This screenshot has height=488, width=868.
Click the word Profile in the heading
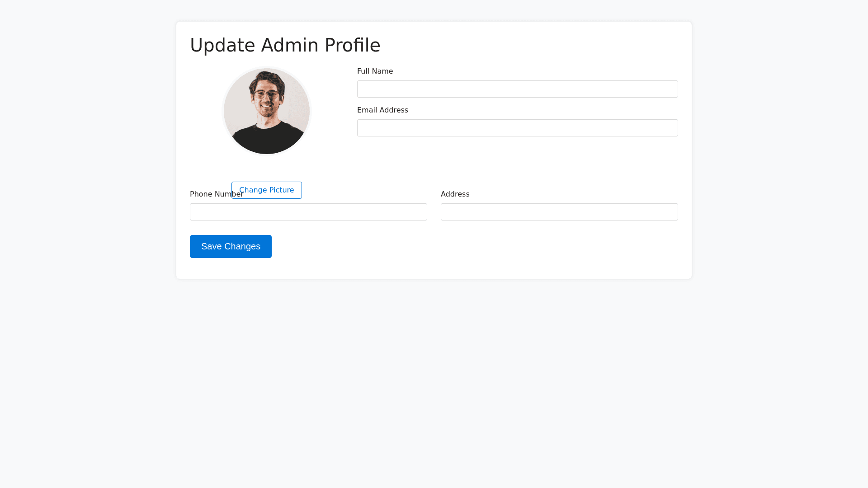point(352,45)
